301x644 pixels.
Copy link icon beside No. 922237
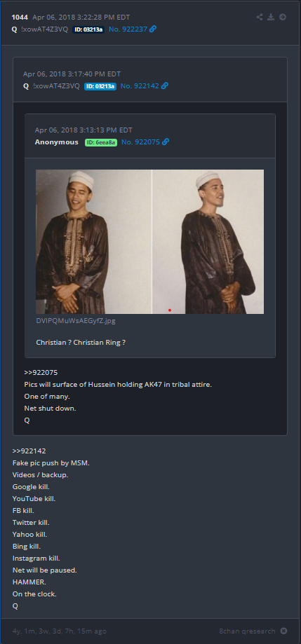tap(152, 29)
